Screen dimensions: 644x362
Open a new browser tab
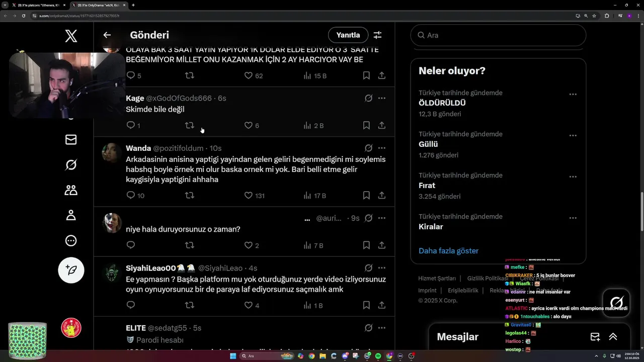pos(133,5)
